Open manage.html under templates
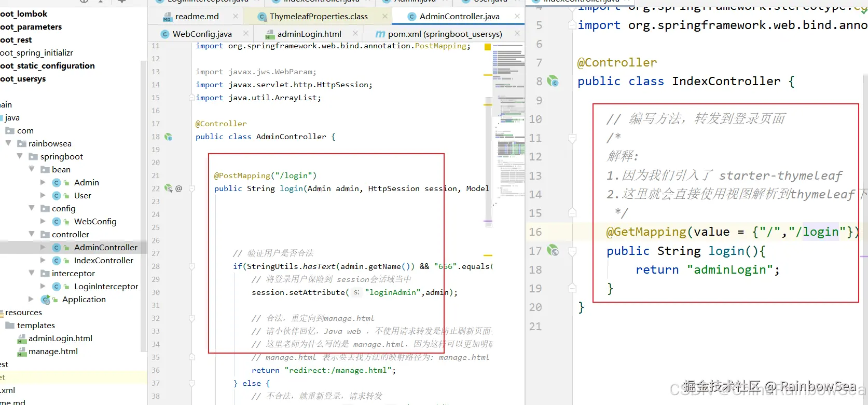 [x=53, y=351]
